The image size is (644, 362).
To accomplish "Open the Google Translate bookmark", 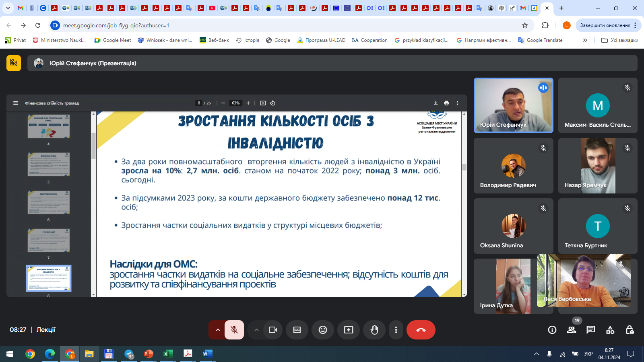I will 540,40.
